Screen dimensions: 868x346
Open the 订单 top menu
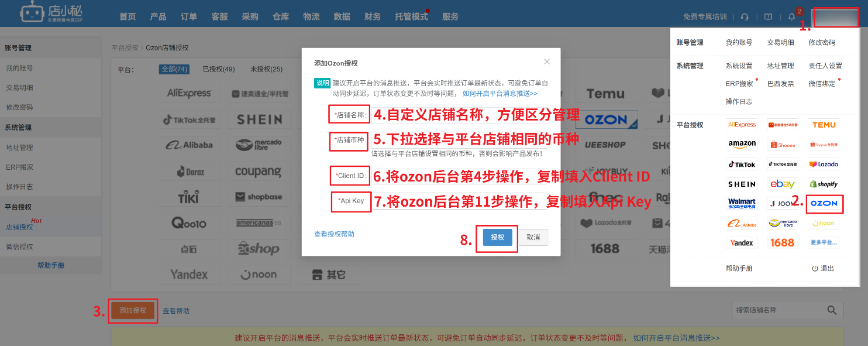pos(188,16)
